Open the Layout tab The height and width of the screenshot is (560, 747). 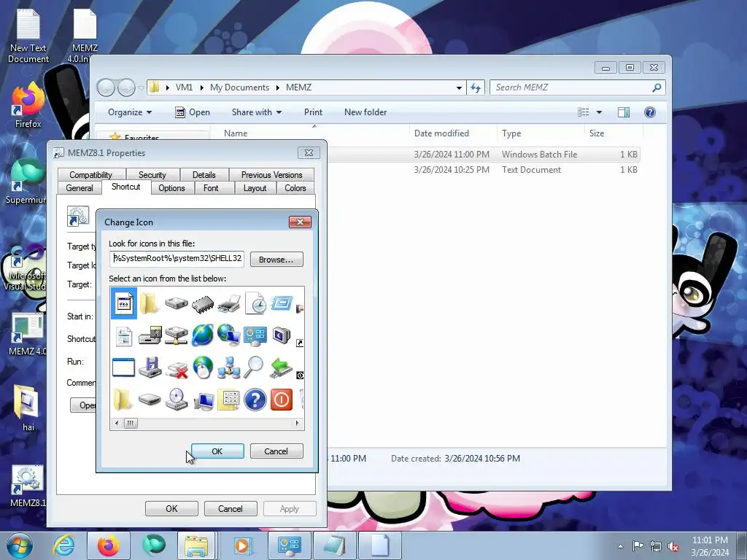pos(255,188)
